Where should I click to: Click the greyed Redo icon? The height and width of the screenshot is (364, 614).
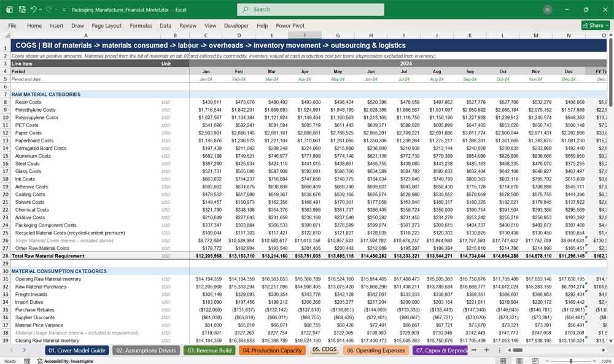click(49, 9)
